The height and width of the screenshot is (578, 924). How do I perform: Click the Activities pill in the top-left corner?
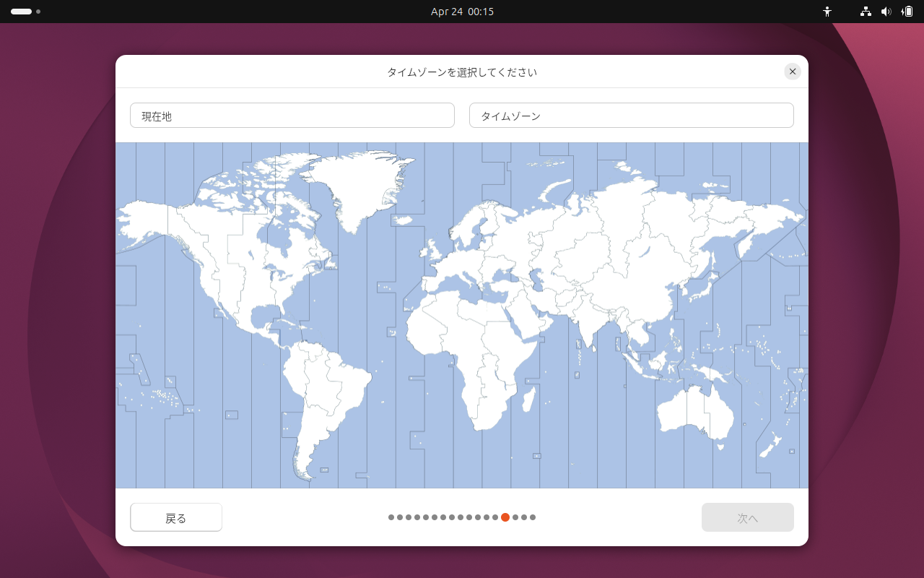click(x=22, y=12)
